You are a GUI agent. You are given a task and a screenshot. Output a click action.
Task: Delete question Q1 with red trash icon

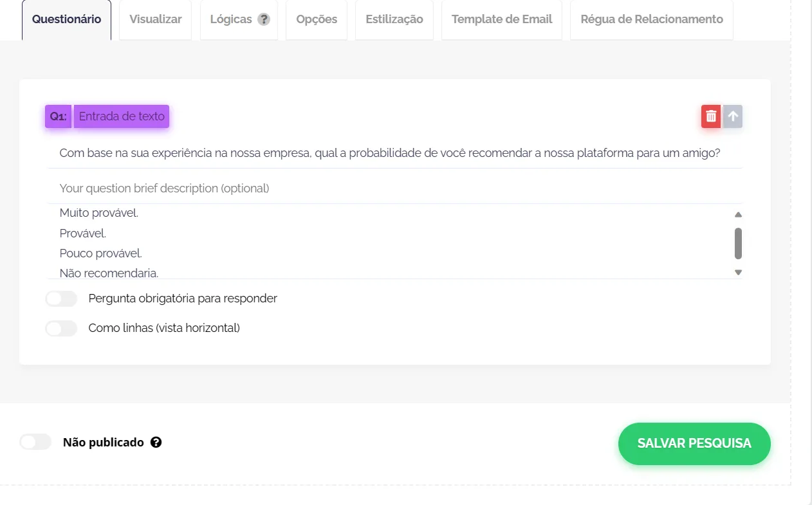click(x=711, y=116)
